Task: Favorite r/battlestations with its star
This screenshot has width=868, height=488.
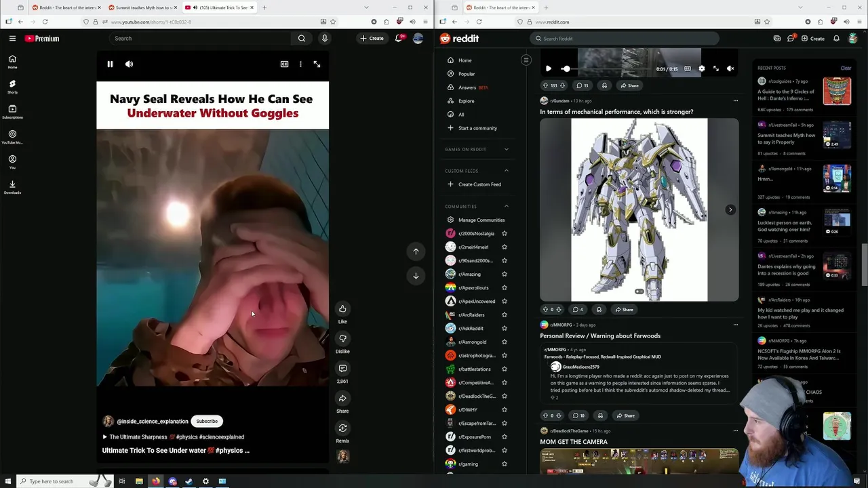Action: tap(504, 369)
